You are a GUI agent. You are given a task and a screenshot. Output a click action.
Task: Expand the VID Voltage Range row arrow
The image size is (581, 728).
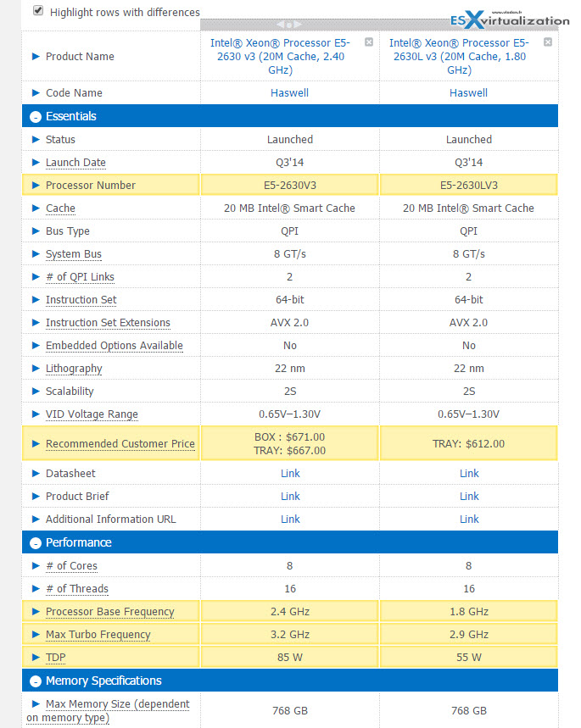tap(36, 414)
